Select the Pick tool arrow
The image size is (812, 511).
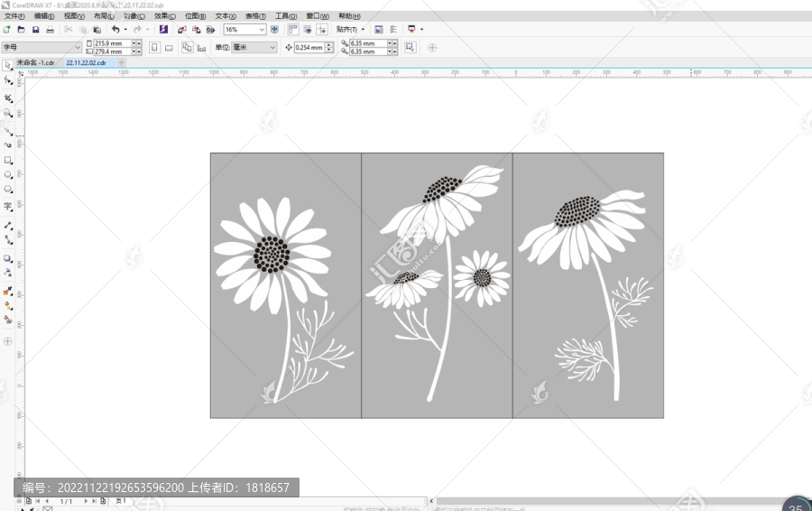coord(8,65)
